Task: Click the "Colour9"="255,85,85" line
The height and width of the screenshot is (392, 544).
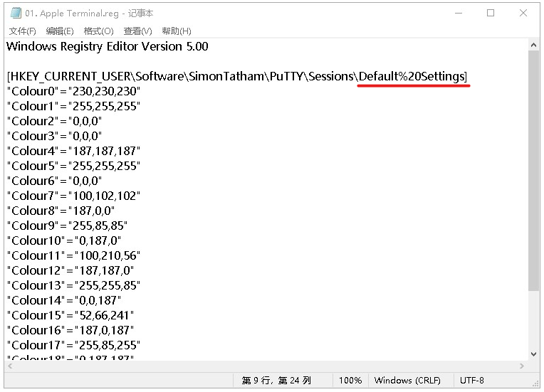Action: click(x=68, y=226)
